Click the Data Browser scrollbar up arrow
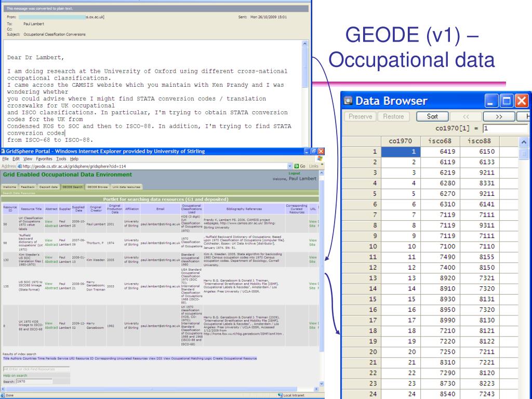The image size is (532, 399). pyautogui.click(x=524, y=142)
